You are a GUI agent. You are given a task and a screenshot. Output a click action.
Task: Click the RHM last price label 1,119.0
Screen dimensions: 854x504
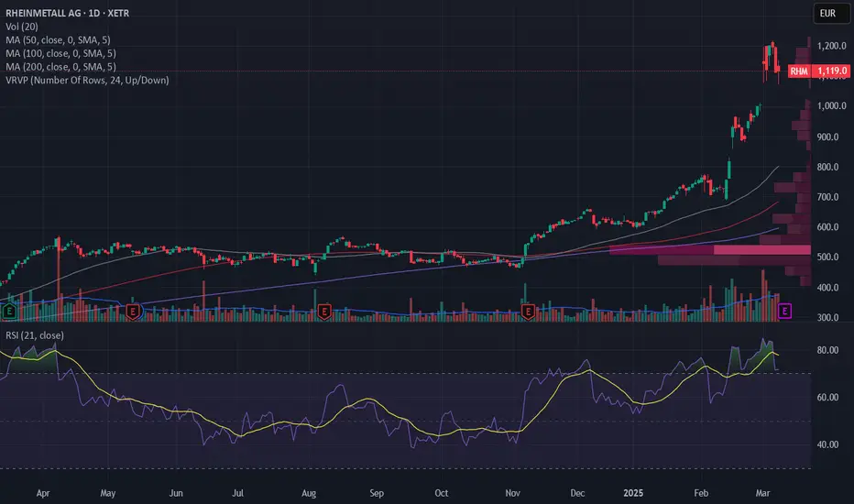[818, 71]
